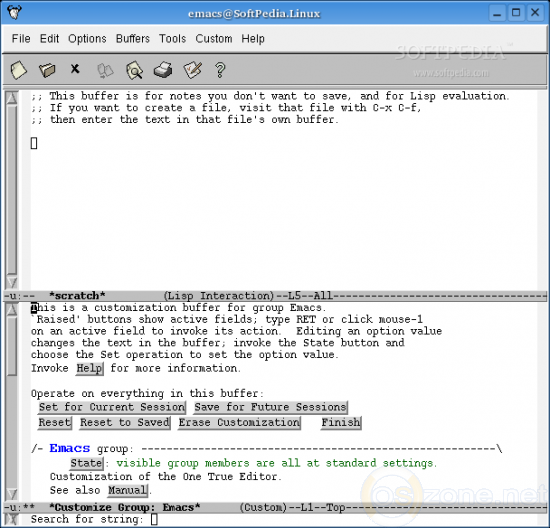This screenshot has width=550, height=528.
Task: Click "Customization of the One True Editor" text
Action: click(165, 476)
